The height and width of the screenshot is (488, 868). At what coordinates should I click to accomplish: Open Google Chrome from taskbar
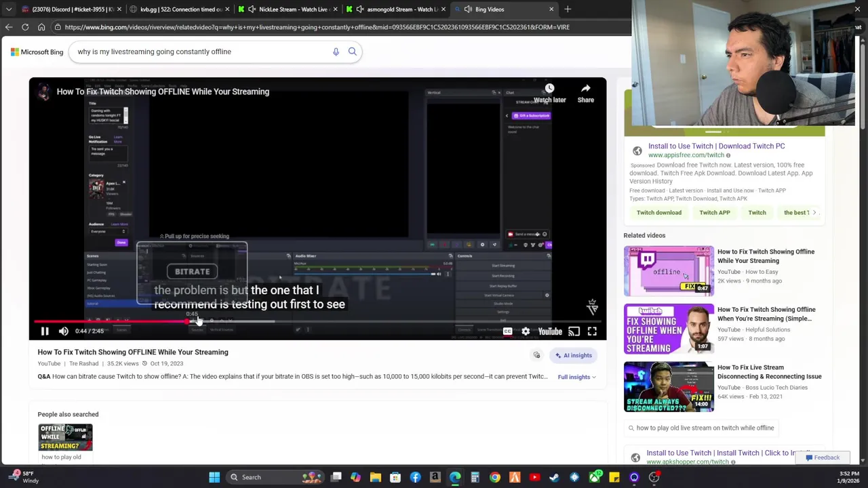point(495,477)
